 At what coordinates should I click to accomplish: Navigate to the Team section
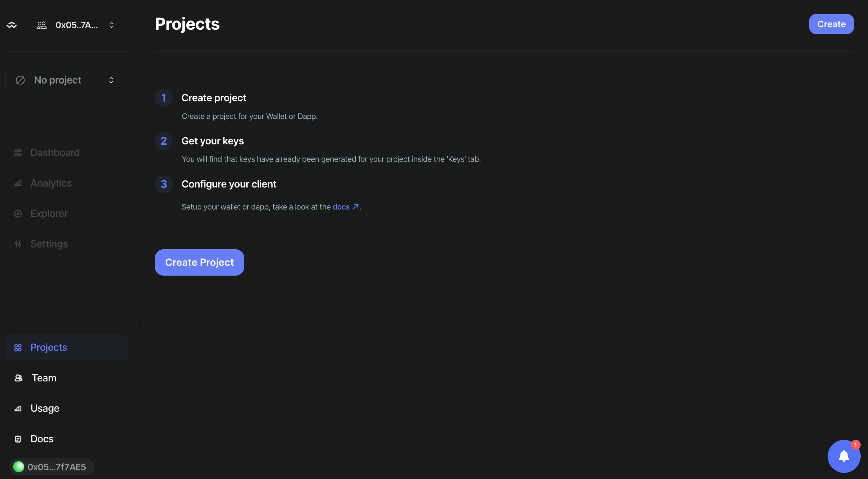pyautogui.click(x=43, y=378)
